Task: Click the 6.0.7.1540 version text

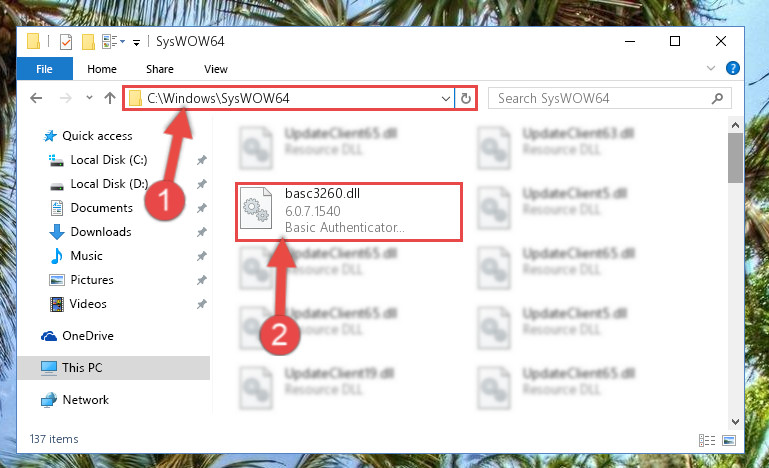Action: click(x=312, y=211)
